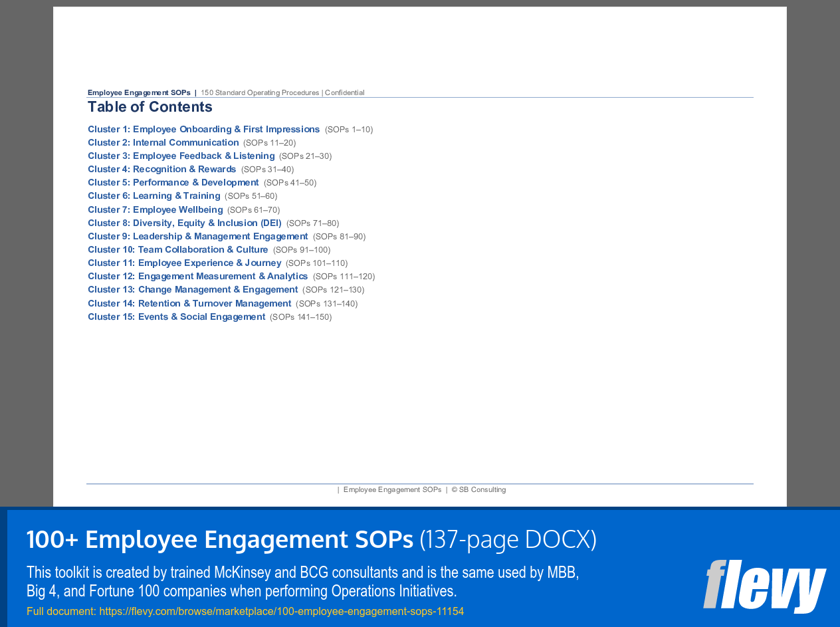Open Cluster 1: Employee Onboarding & First Impressions

click(x=203, y=129)
